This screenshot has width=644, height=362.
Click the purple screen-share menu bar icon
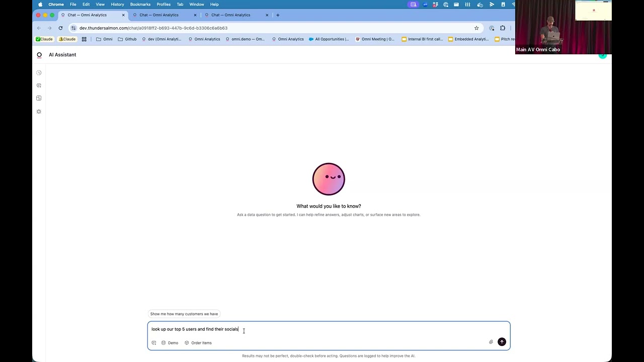413,5
